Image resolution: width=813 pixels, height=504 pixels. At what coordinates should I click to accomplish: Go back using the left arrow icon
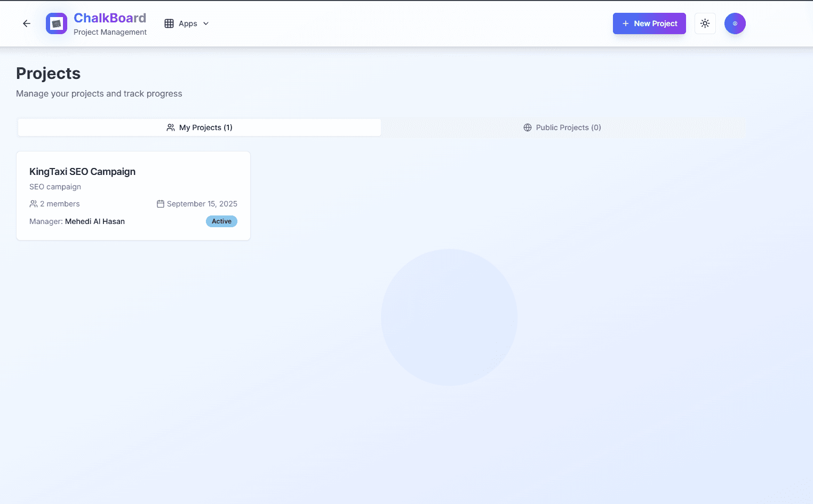pos(27,23)
